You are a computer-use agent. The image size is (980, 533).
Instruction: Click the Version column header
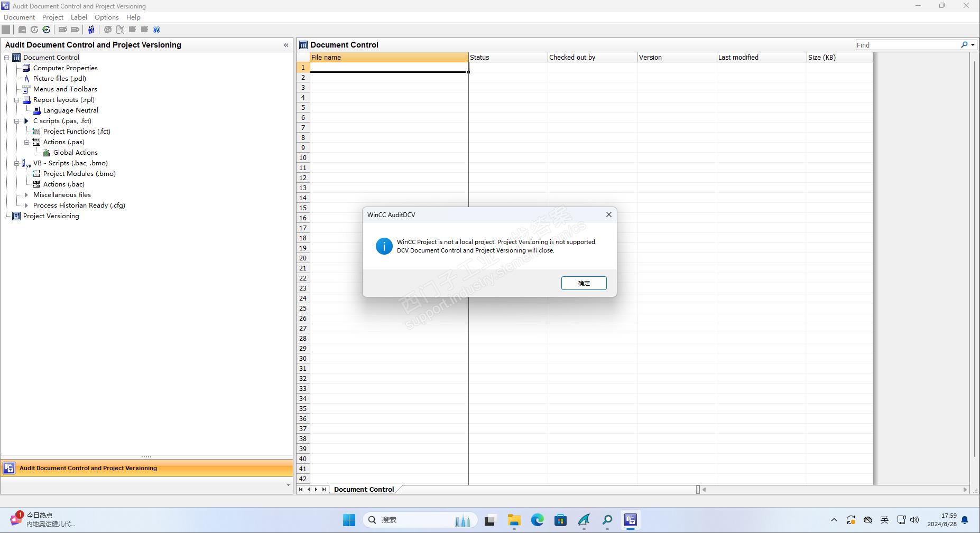(x=677, y=57)
